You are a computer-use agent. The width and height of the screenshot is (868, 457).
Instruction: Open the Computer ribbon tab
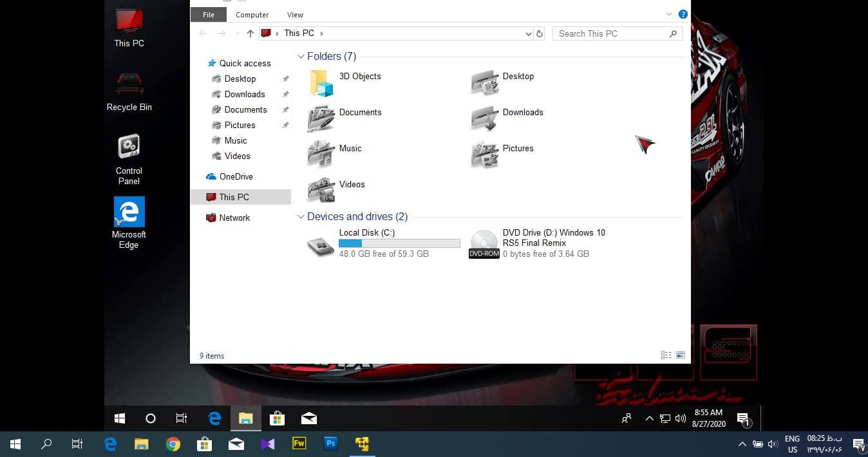tap(252, 15)
